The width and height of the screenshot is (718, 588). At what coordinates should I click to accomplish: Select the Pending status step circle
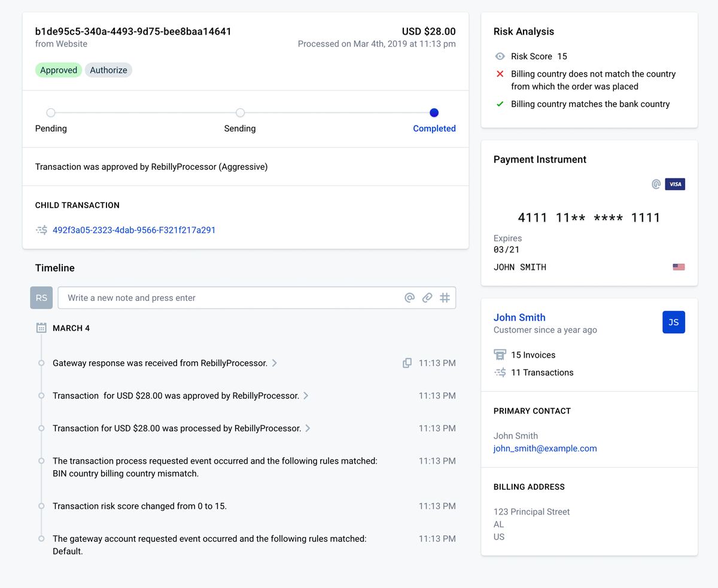[51, 112]
